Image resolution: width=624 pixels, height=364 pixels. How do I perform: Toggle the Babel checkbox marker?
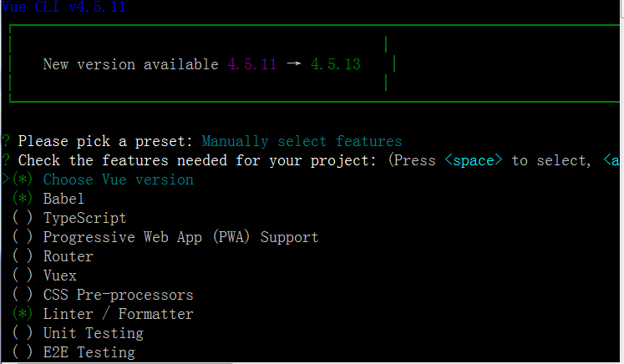coord(23,199)
